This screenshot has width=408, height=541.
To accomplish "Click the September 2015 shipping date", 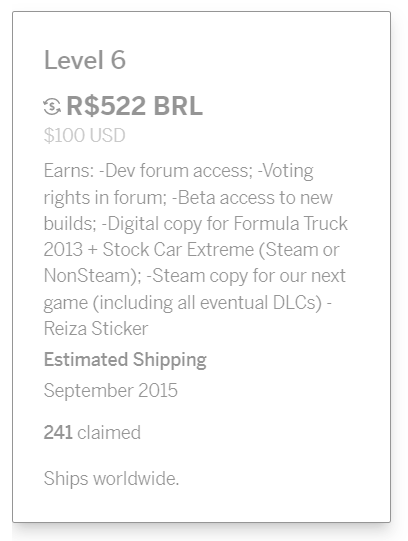I will coord(111,391).
